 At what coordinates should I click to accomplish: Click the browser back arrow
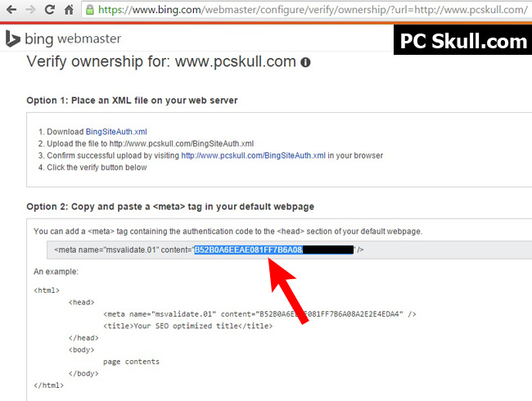tap(11, 11)
